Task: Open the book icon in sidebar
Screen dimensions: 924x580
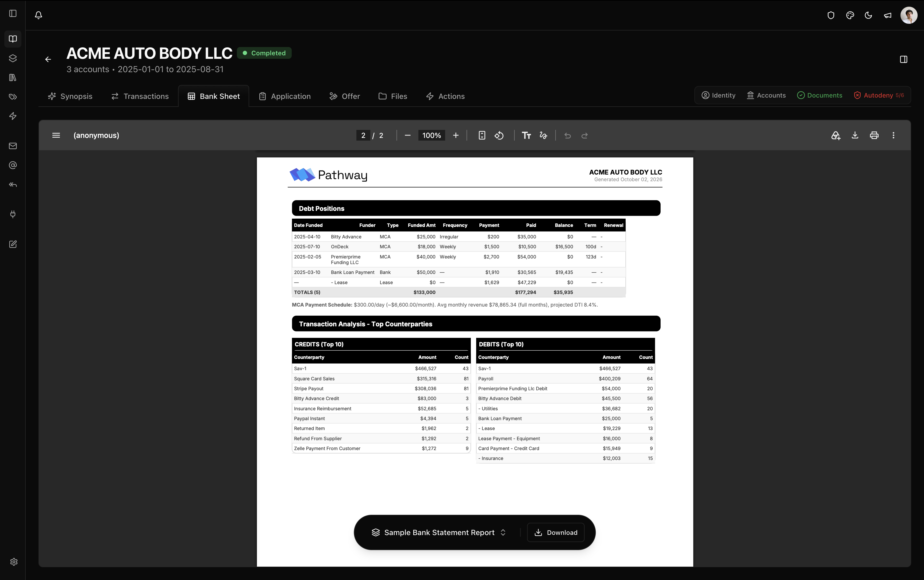Action: click(13, 39)
